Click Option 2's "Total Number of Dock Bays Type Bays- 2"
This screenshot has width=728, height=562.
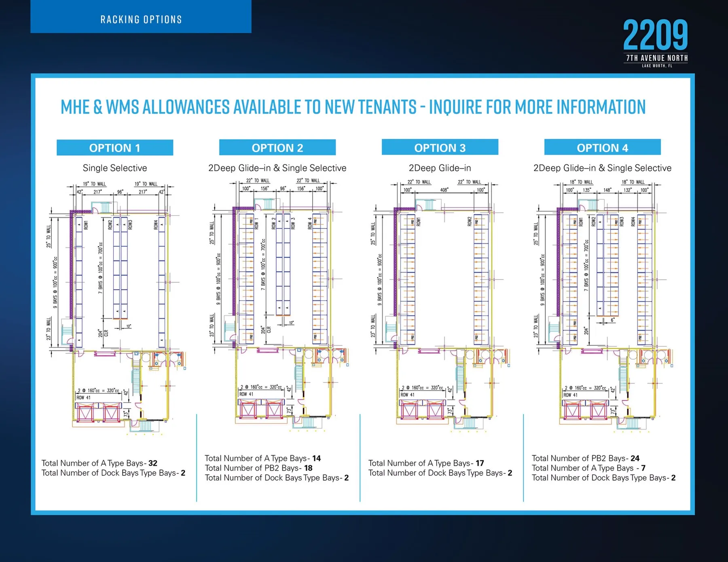click(277, 478)
